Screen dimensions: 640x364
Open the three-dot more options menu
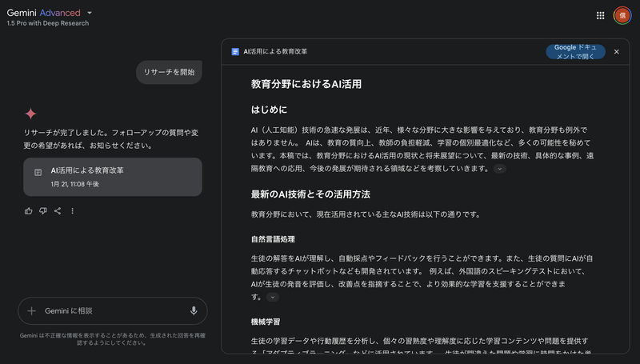(72, 211)
